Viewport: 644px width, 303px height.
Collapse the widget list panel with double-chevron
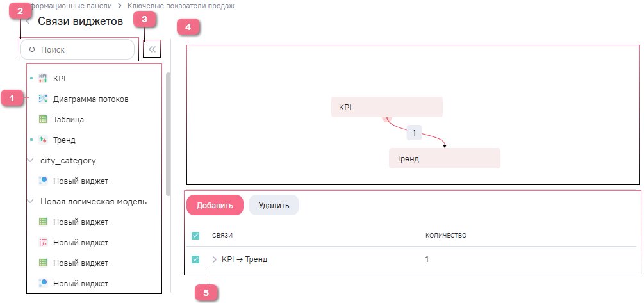pos(152,49)
